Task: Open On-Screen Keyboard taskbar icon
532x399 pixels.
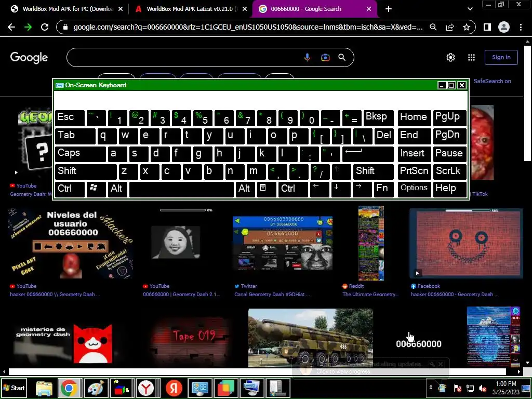Action: click(x=251, y=388)
